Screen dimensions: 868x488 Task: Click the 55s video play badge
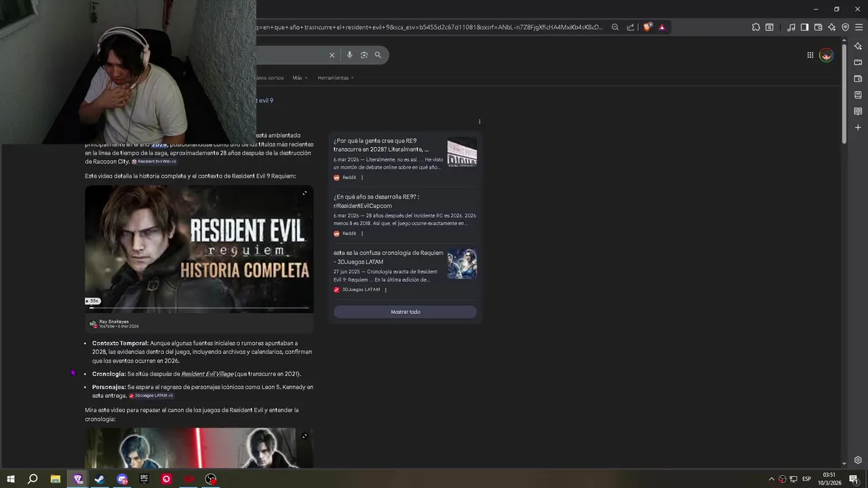click(93, 301)
